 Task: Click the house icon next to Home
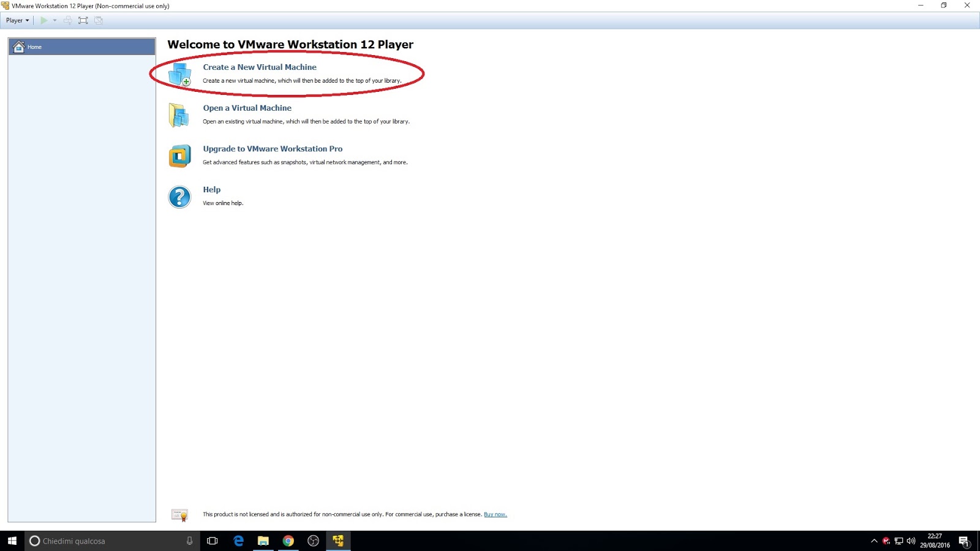(x=18, y=47)
